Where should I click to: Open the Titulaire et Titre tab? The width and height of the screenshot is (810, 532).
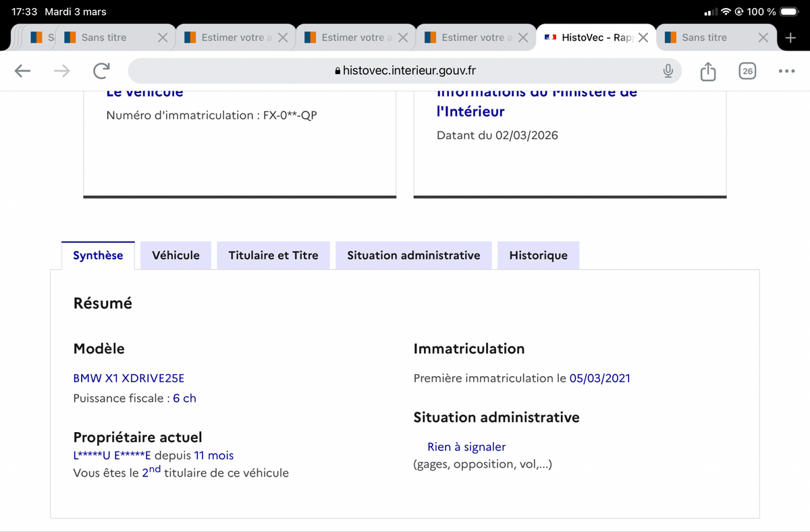pos(273,255)
